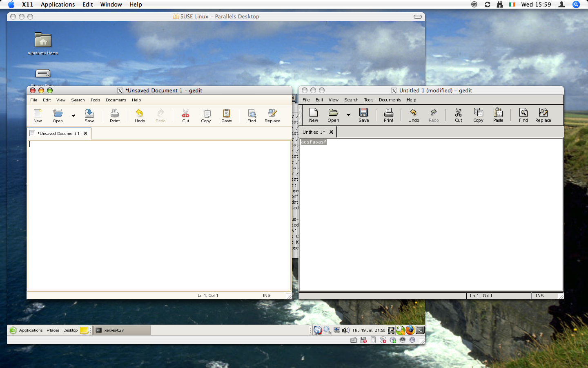
Task: Click Parallels CD-ROM status icon
Action: [383, 340]
